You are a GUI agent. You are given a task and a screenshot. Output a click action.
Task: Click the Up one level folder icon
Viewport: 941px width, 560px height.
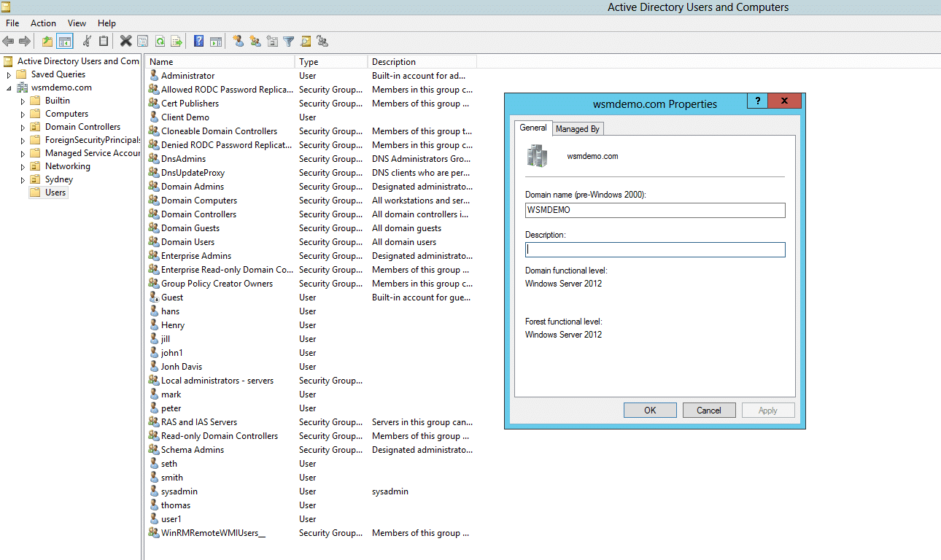point(47,42)
